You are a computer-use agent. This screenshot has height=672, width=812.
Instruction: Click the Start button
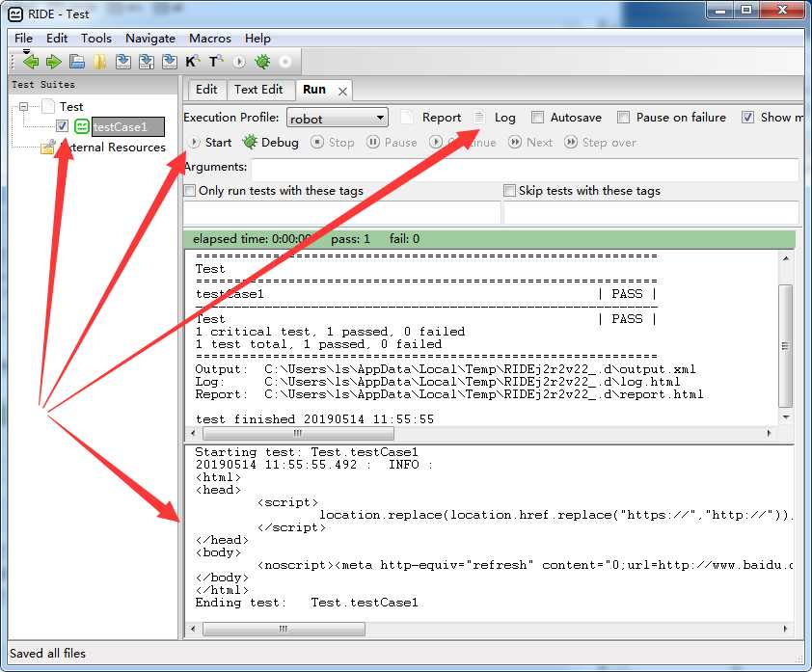210,143
